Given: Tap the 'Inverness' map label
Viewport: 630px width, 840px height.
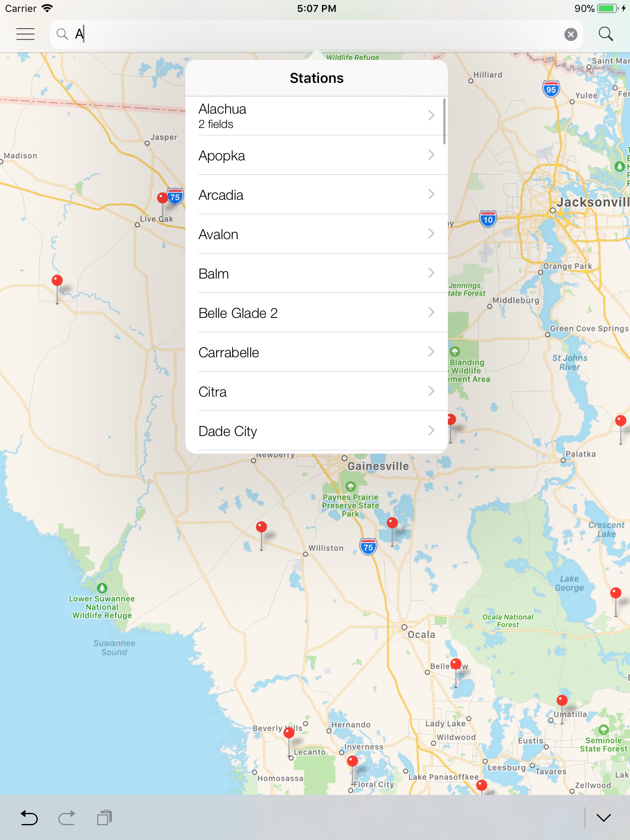Looking at the screenshot, I should [x=364, y=747].
